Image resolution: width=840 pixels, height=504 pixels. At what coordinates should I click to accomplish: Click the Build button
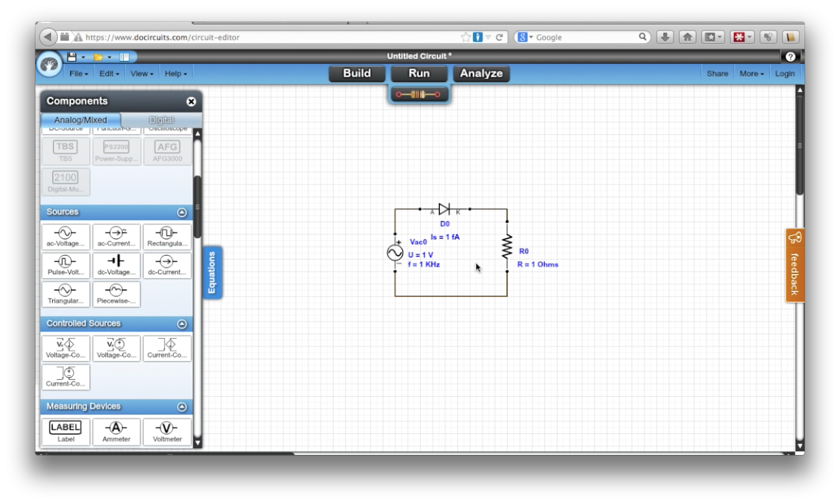point(357,73)
